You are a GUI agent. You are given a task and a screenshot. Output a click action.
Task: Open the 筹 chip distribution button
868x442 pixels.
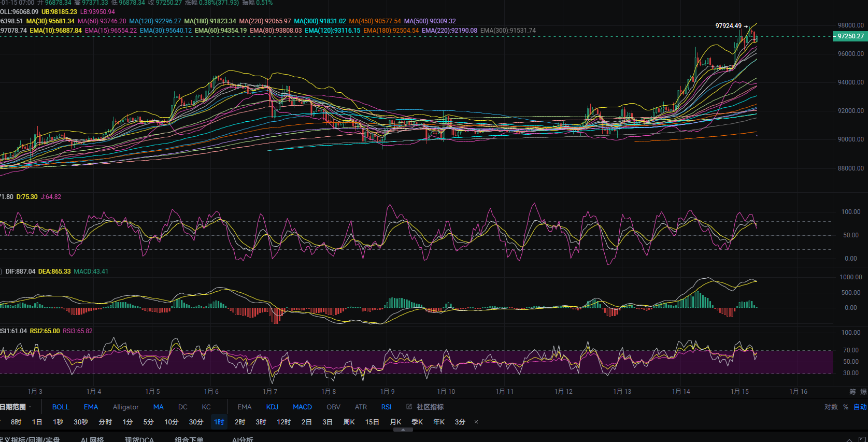[852, 392]
